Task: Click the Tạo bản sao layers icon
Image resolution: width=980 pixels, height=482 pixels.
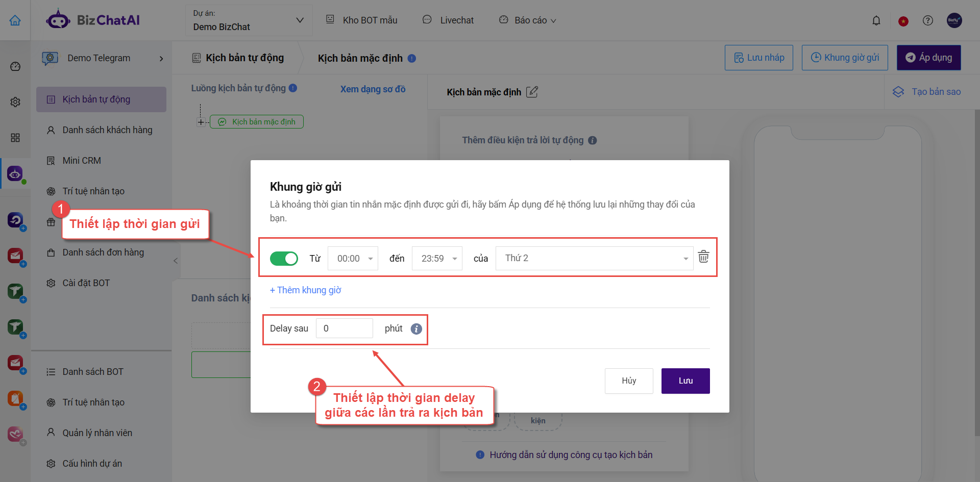Action: (x=898, y=92)
